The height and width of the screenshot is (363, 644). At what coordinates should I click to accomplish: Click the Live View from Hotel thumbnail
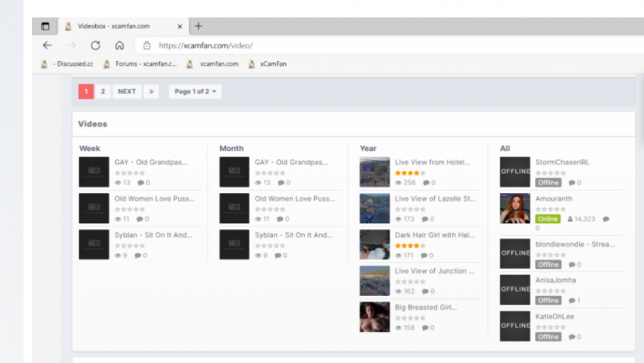[x=375, y=172]
